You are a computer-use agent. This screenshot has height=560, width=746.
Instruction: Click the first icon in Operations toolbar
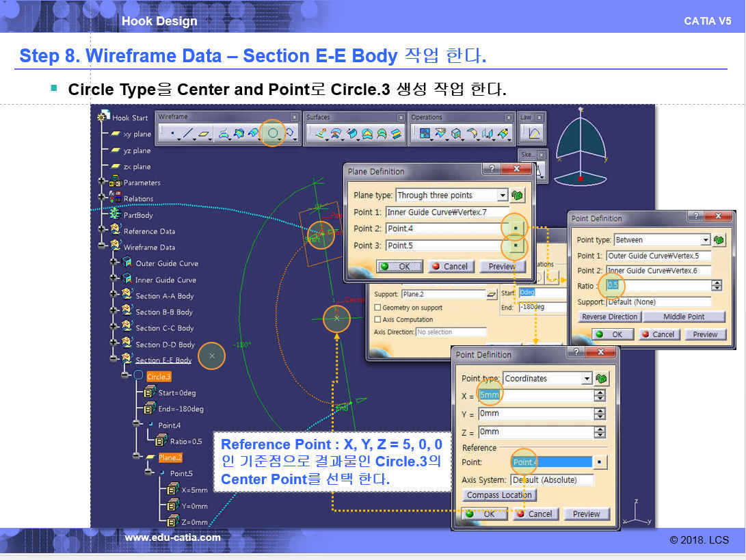click(424, 134)
